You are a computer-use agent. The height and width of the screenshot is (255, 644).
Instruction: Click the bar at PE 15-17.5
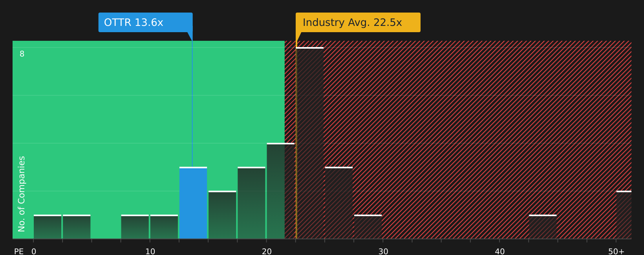click(x=222, y=215)
